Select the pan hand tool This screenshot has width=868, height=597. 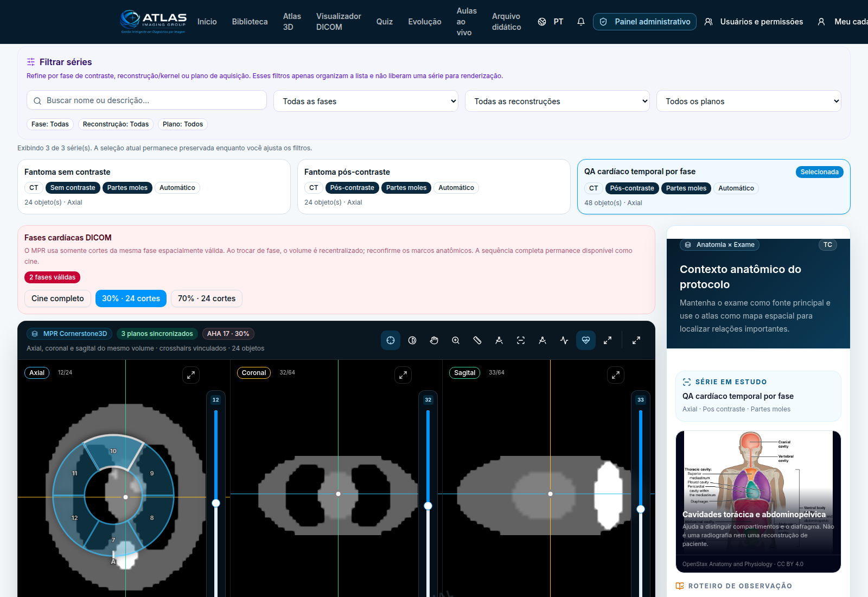point(434,340)
